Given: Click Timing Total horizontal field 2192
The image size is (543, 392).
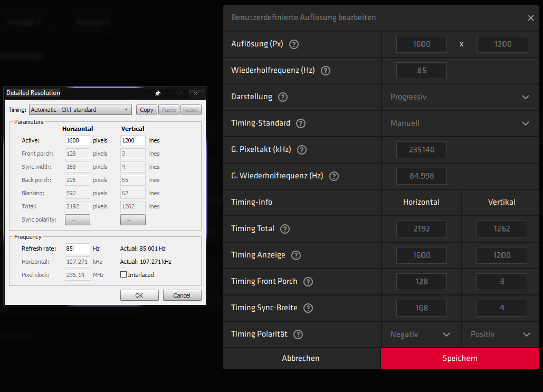Looking at the screenshot, I should click(x=422, y=229).
